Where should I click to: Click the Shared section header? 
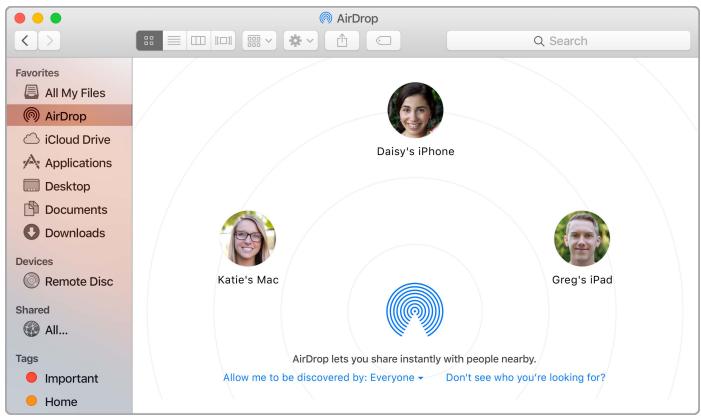pos(32,310)
